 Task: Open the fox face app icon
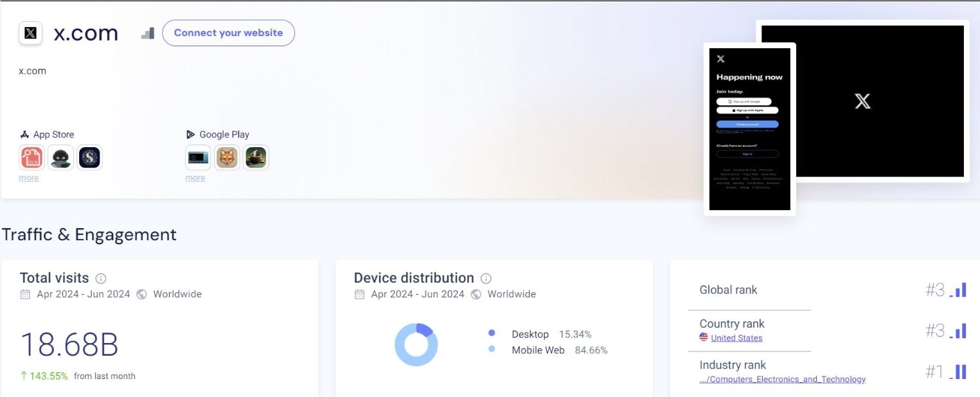pos(226,157)
